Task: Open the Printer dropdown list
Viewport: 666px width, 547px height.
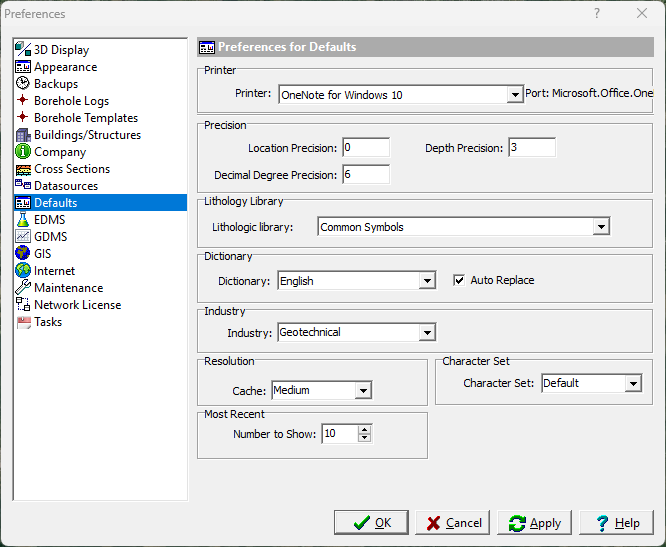Action: pos(514,95)
